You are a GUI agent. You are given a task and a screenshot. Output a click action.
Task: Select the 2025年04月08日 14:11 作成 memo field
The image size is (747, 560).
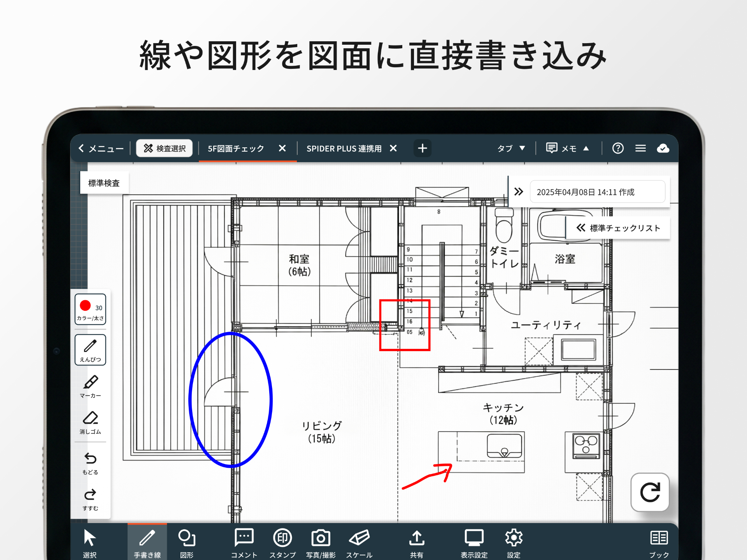tap(598, 192)
